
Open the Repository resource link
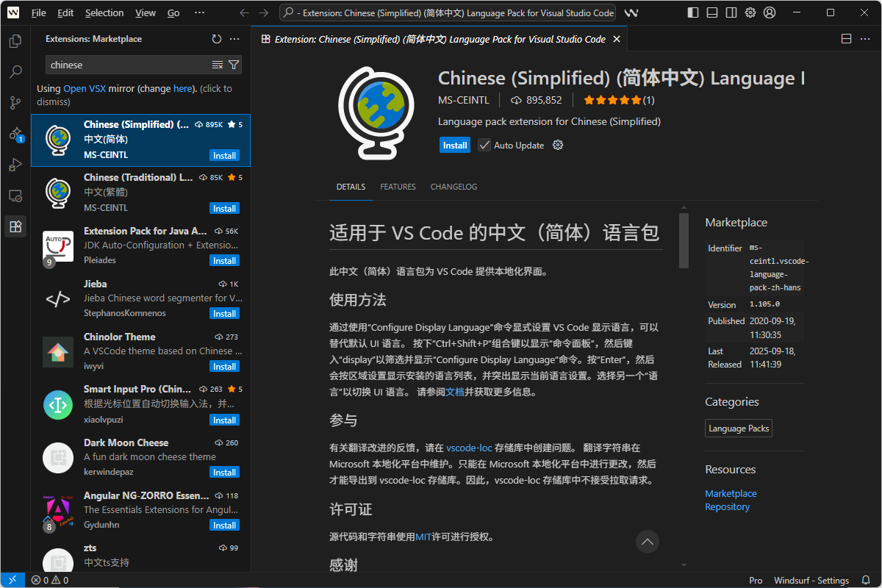click(727, 506)
